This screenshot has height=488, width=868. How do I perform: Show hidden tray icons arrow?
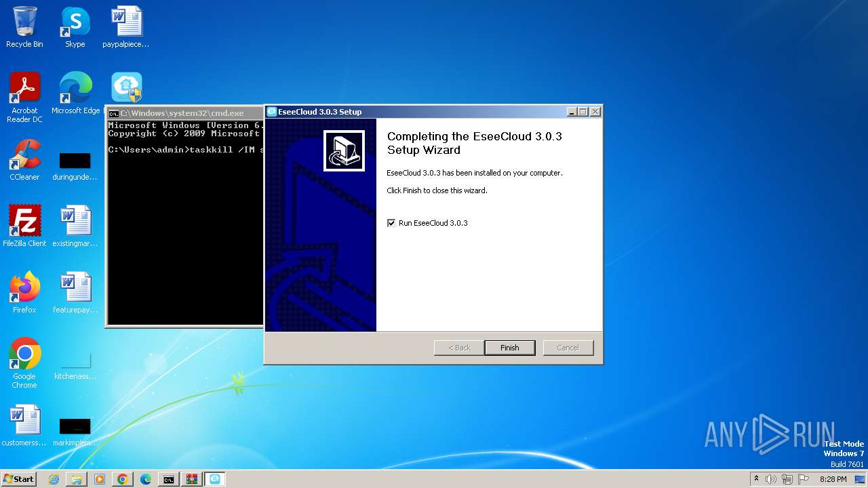[x=756, y=479]
